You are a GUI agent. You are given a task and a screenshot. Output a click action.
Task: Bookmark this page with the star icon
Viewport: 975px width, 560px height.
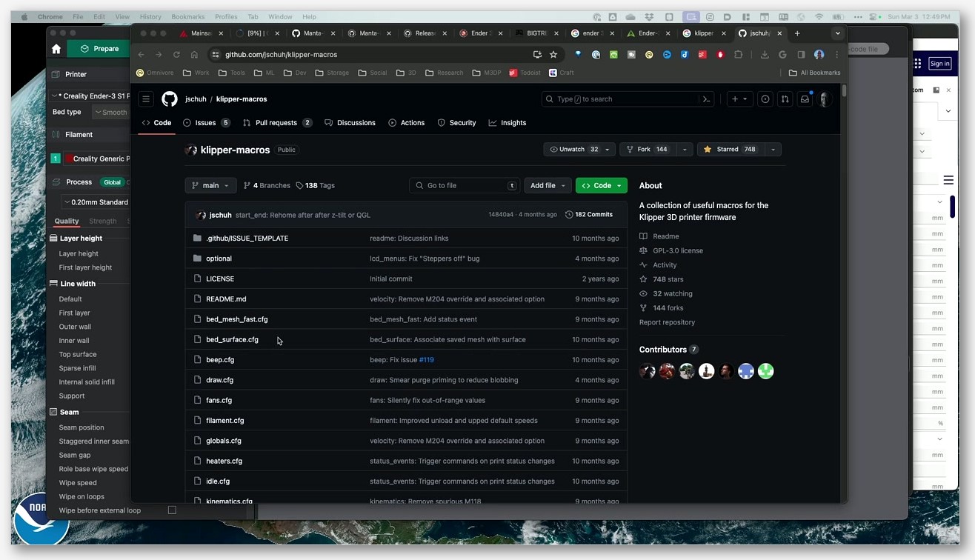click(x=553, y=54)
